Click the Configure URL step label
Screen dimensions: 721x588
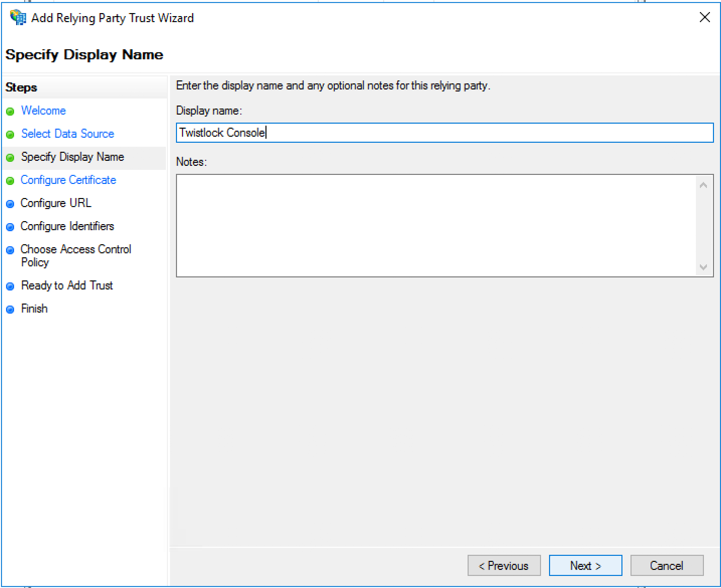tap(56, 203)
